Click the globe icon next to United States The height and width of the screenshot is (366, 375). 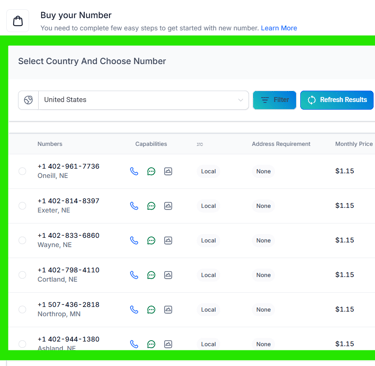[x=28, y=100]
